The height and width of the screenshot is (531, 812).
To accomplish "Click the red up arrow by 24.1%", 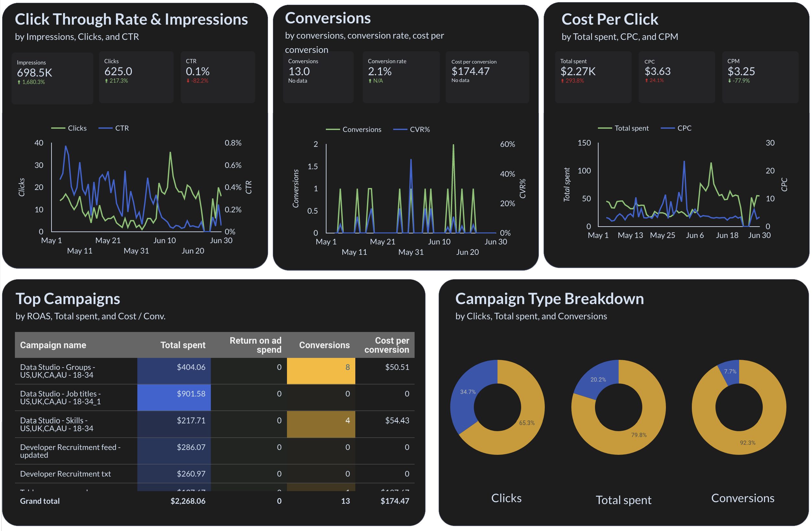I will [646, 81].
